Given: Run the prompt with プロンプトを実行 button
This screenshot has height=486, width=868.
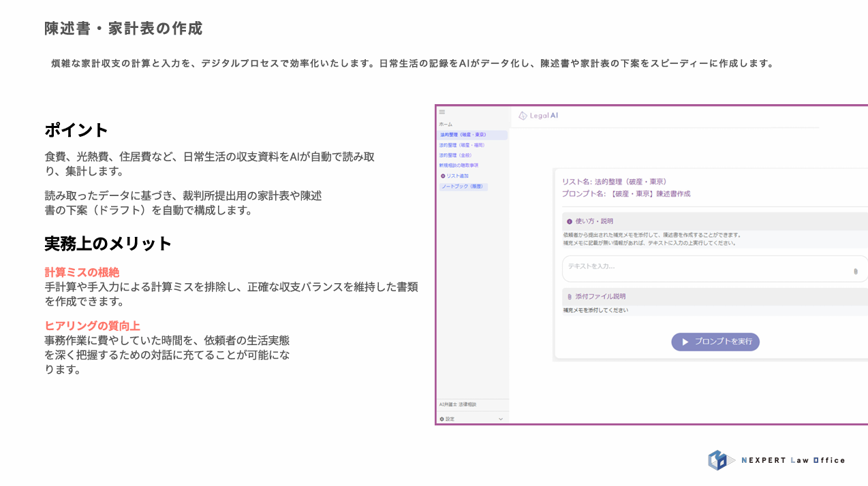Looking at the screenshot, I should 715,342.
